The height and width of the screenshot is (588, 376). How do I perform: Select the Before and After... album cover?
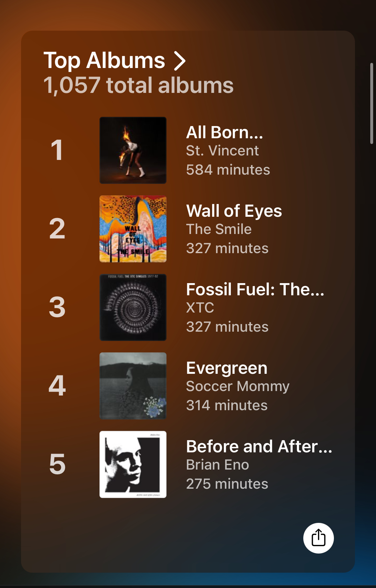(133, 464)
